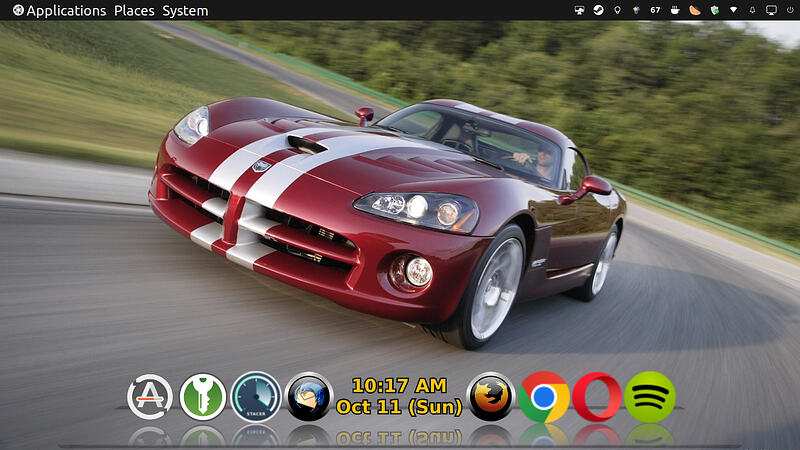Click the screen sharing tray icon left of Steam
The image size is (800, 450).
[x=579, y=10]
